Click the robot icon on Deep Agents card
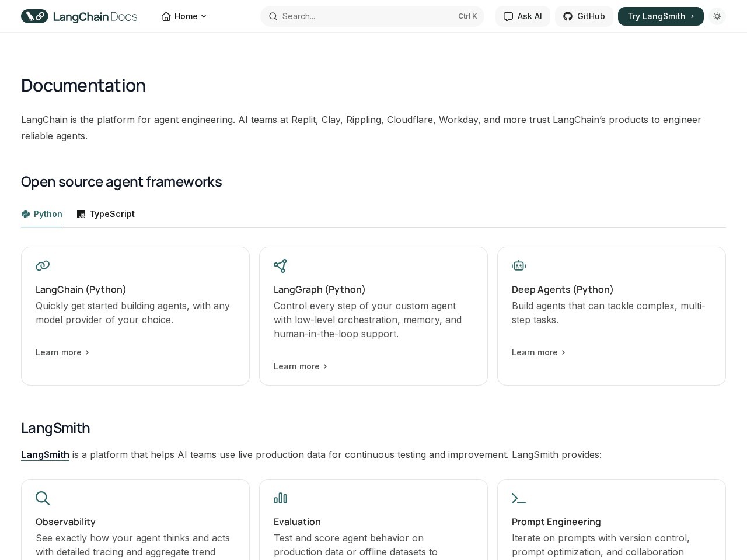747x560 pixels. tap(519, 266)
